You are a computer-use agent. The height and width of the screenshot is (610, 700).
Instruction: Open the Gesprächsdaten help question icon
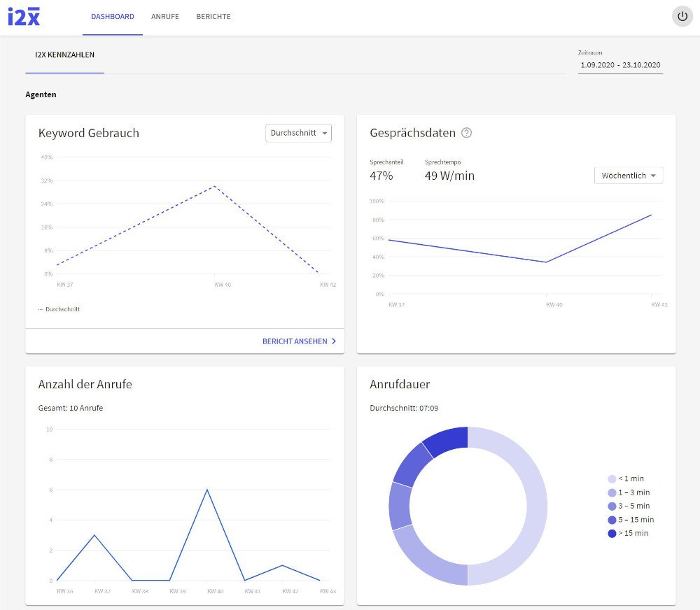coord(466,133)
